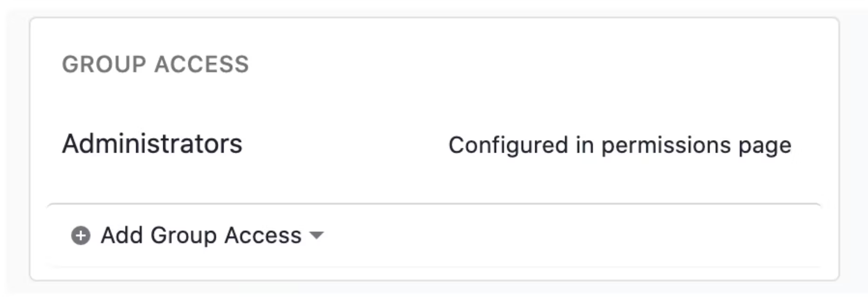
Task: Click the plus circle icon
Action: [x=81, y=236]
